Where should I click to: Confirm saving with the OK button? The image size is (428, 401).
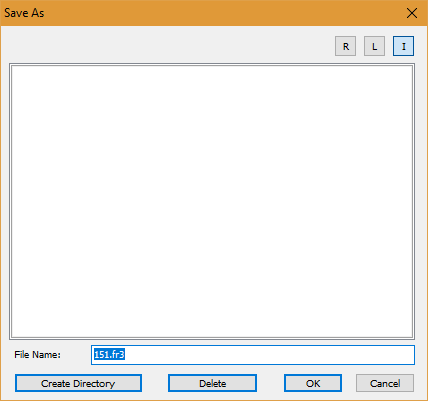pyautogui.click(x=313, y=383)
